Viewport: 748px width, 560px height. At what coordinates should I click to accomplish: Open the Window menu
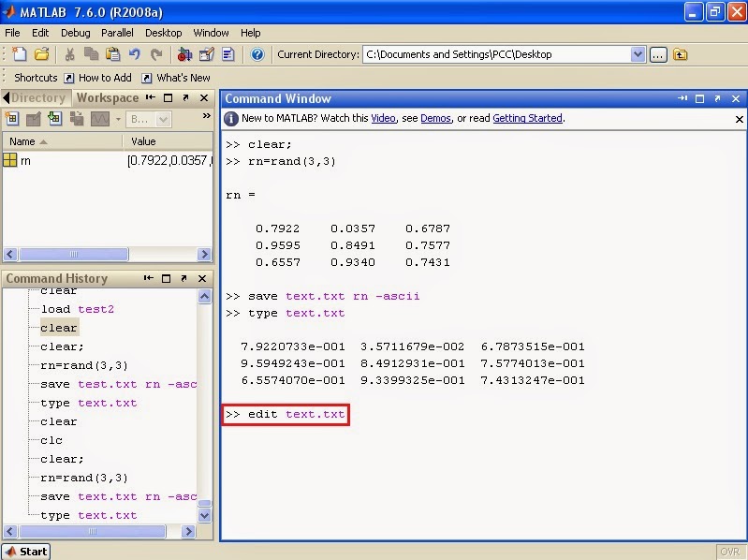(211, 33)
